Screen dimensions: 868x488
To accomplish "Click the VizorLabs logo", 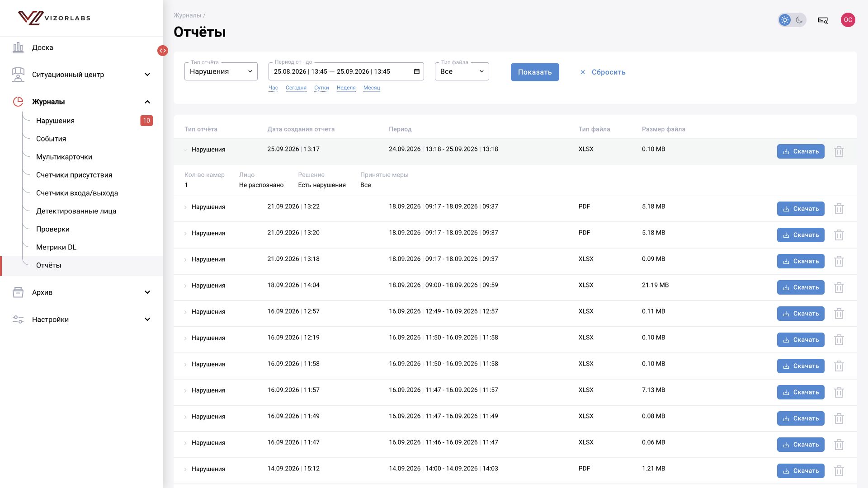I will pyautogui.click(x=54, y=18).
